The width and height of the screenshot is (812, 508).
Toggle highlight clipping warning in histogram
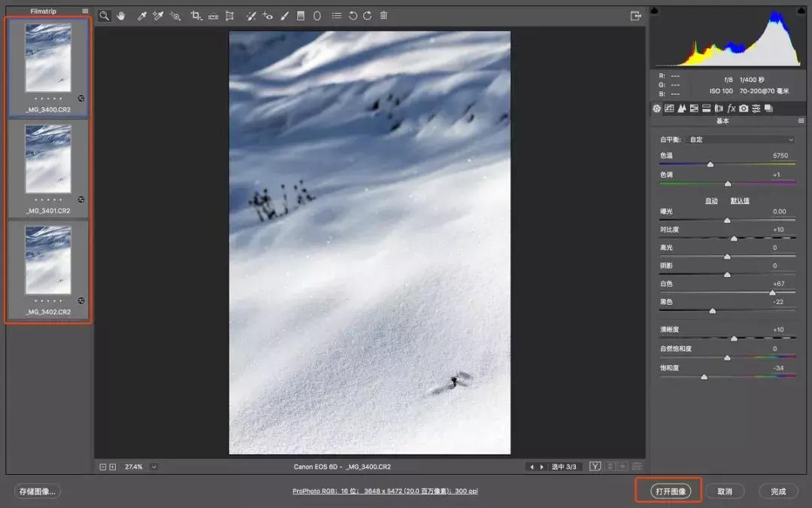801,11
